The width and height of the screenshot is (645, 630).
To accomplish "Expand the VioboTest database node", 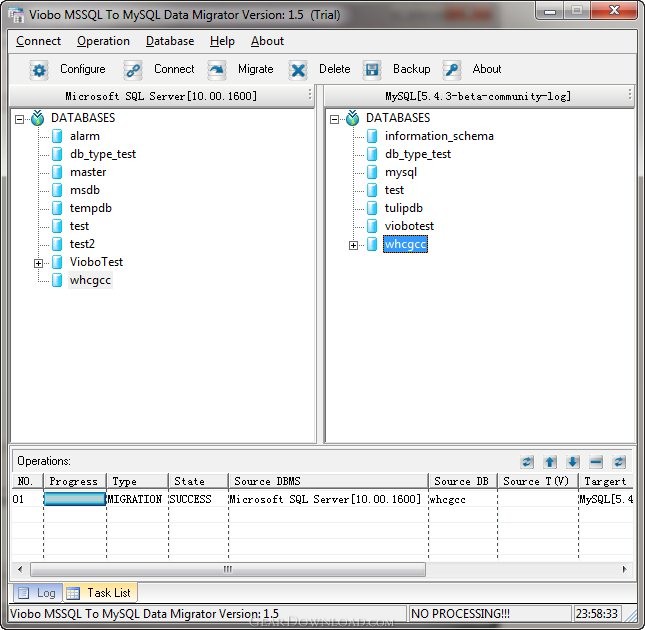I will [38, 263].
